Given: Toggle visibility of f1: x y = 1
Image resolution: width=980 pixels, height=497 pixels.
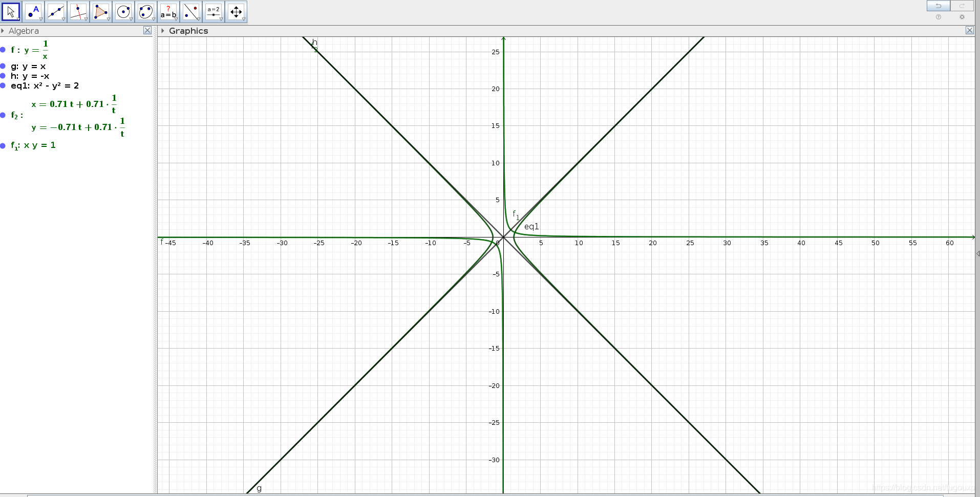Looking at the screenshot, I should coord(3,145).
